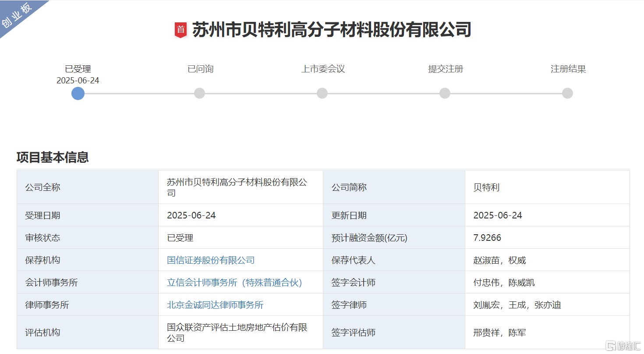Click the 受理日期 date value

pyautogui.click(x=191, y=215)
